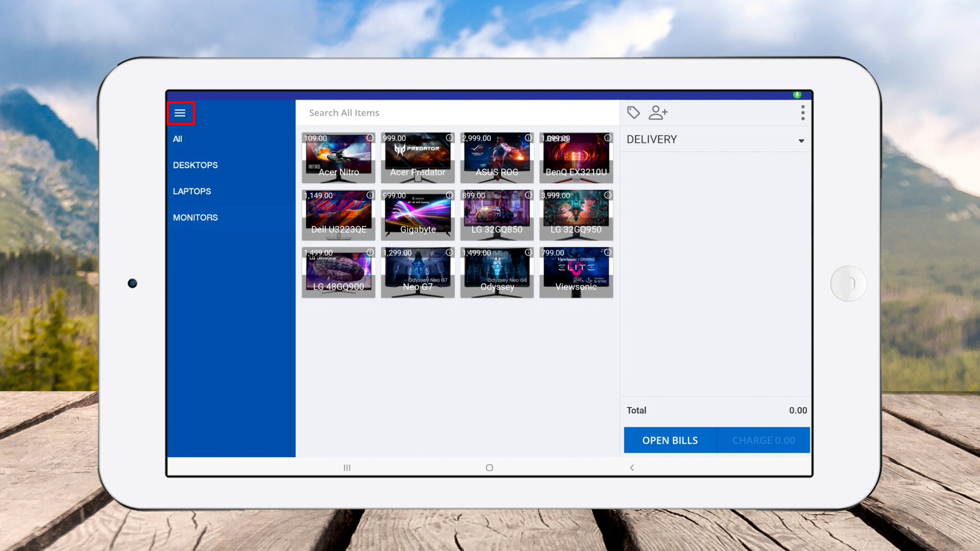Tap the Android home navigation button

coord(489,467)
